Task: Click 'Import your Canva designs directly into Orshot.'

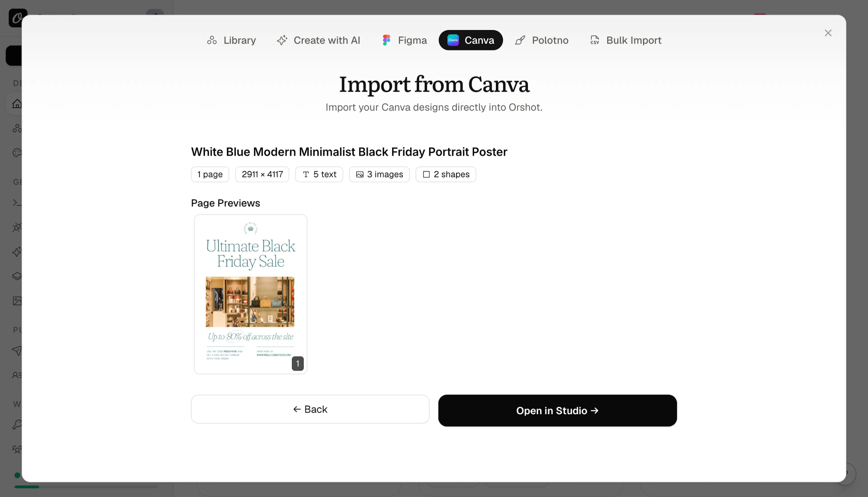Action: (x=434, y=107)
